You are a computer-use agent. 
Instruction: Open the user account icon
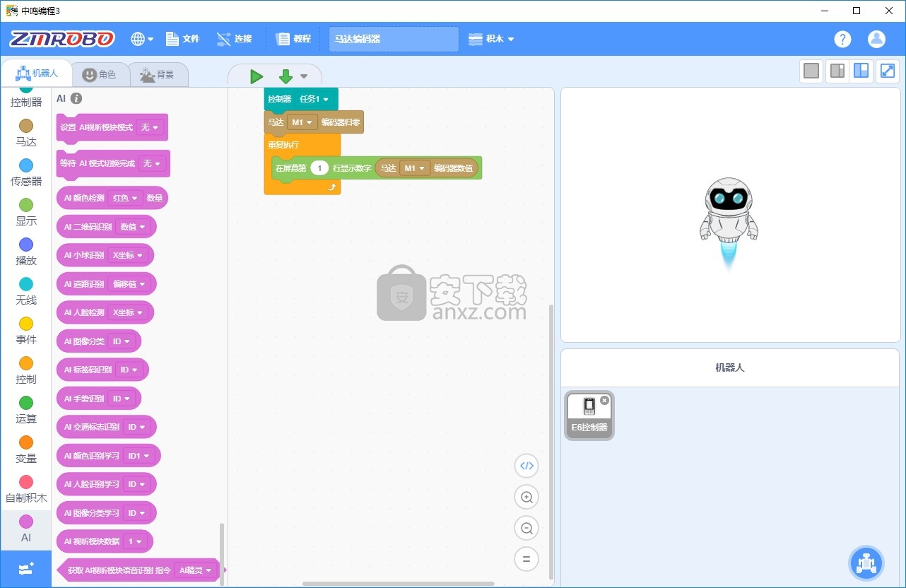click(x=876, y=39)
